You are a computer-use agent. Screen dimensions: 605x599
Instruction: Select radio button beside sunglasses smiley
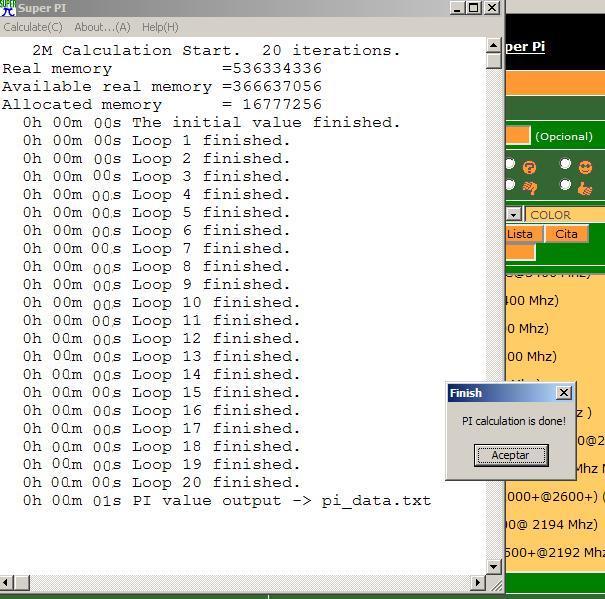pyautogui.click(x=566, y=165)
